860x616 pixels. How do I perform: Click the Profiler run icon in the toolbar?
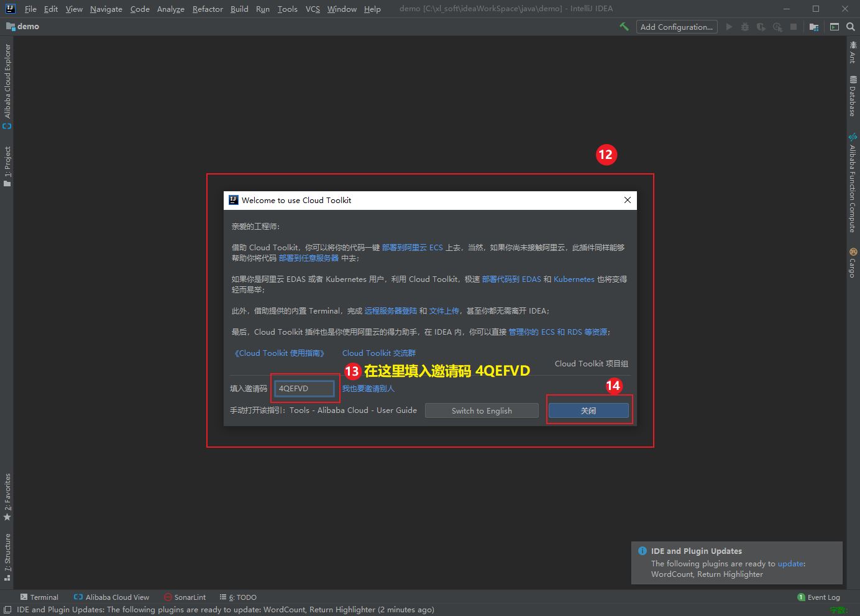click(777, 27)
